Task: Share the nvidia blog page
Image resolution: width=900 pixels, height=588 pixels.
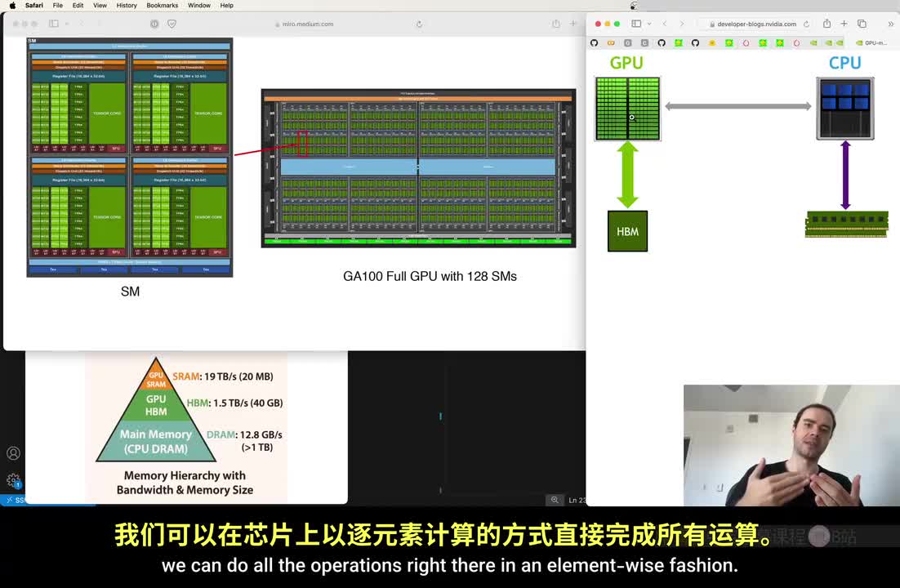Action: pos(826,24)
